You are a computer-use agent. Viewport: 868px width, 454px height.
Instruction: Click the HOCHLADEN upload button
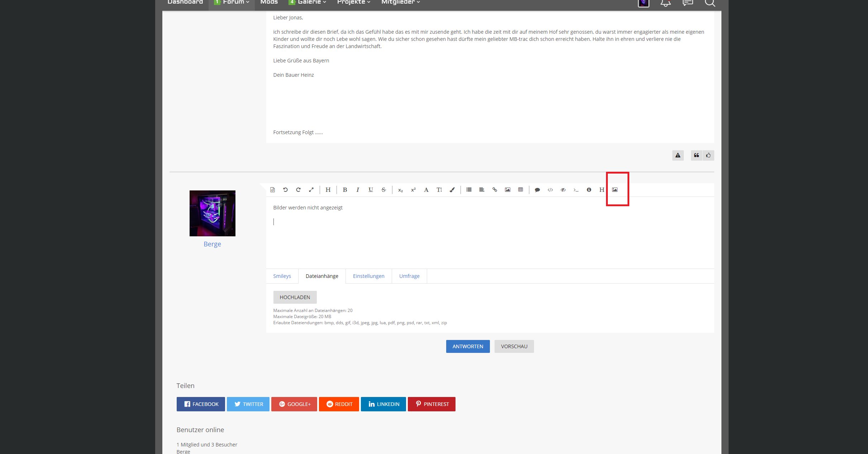[295, 297]
